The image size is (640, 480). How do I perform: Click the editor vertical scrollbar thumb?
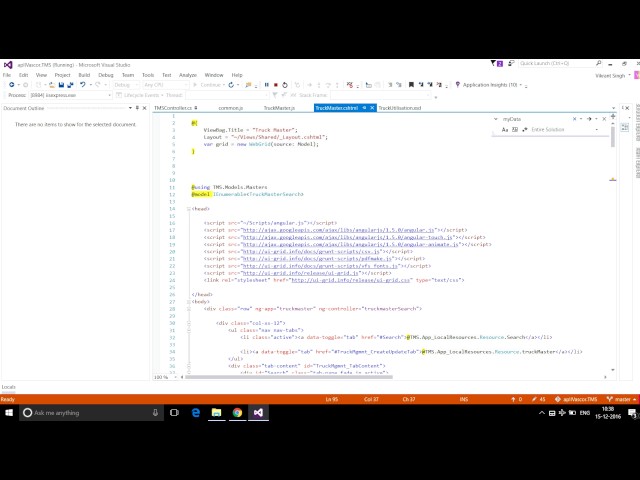613,136
